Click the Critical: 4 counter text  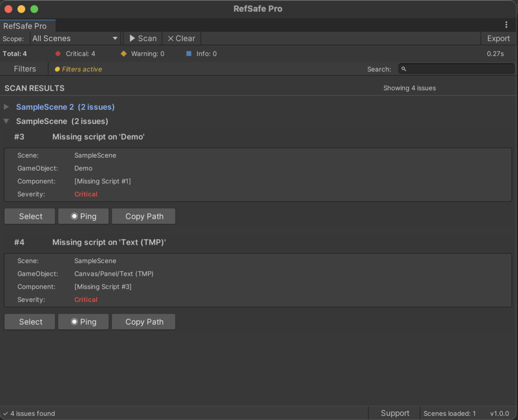80,54
